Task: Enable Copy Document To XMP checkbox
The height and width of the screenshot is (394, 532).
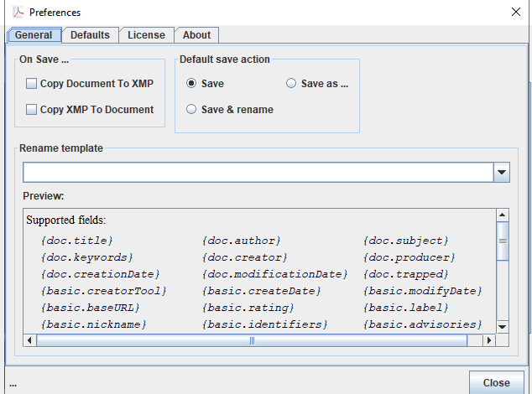Action: (x=32, y=84)
